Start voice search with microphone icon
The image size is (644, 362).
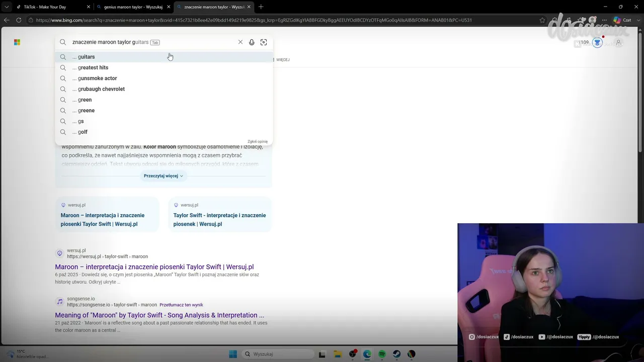(252, 42)
